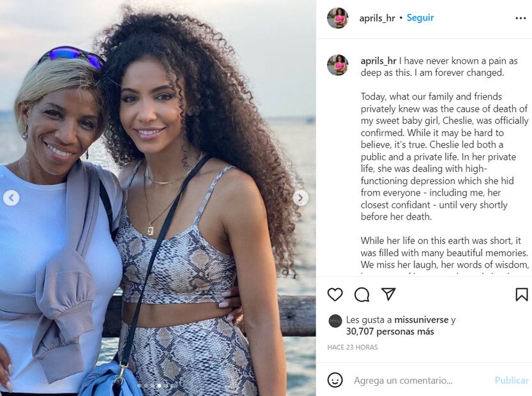Open missuniverse profile from likes line

(x=421, y=319)
